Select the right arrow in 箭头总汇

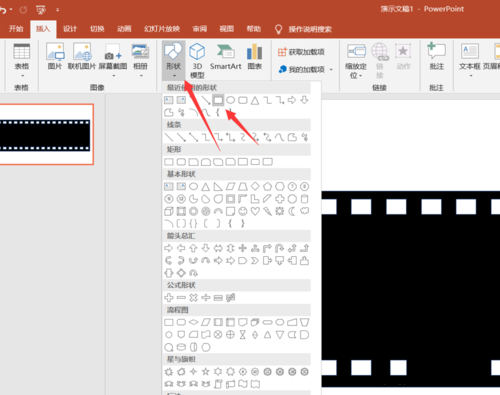pyautogui.click(x=169, y=248)
